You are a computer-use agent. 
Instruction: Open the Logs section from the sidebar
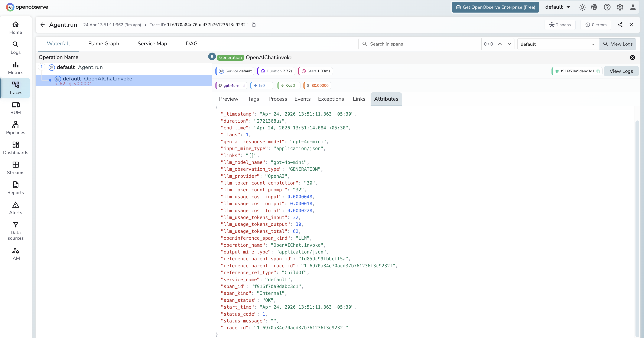coord(15,47)
